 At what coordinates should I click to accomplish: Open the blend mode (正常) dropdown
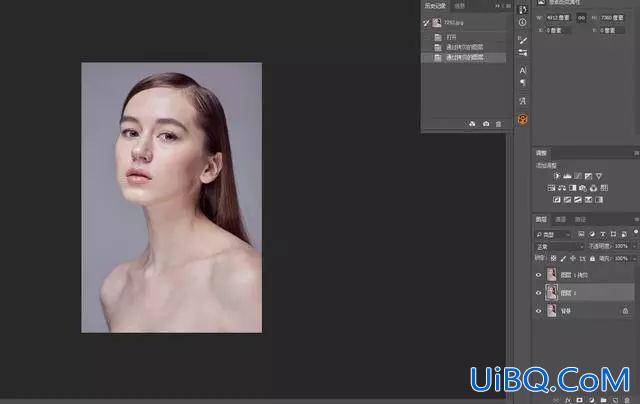point(560,246)
